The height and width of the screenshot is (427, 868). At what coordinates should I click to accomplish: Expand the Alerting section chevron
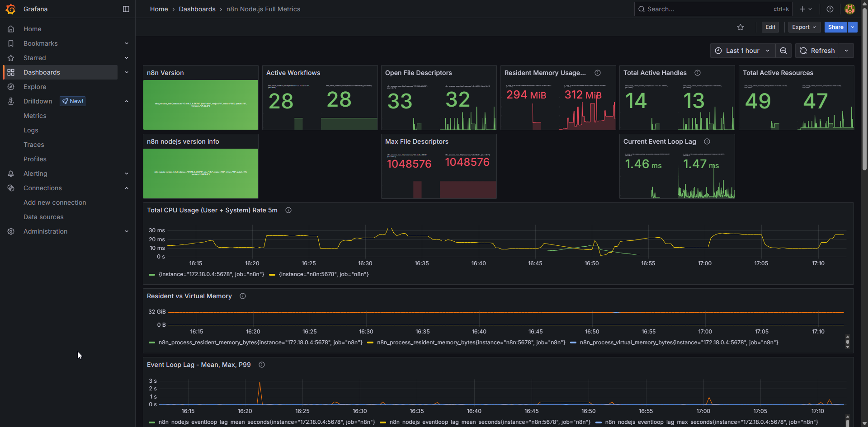(x=127, y=174)
